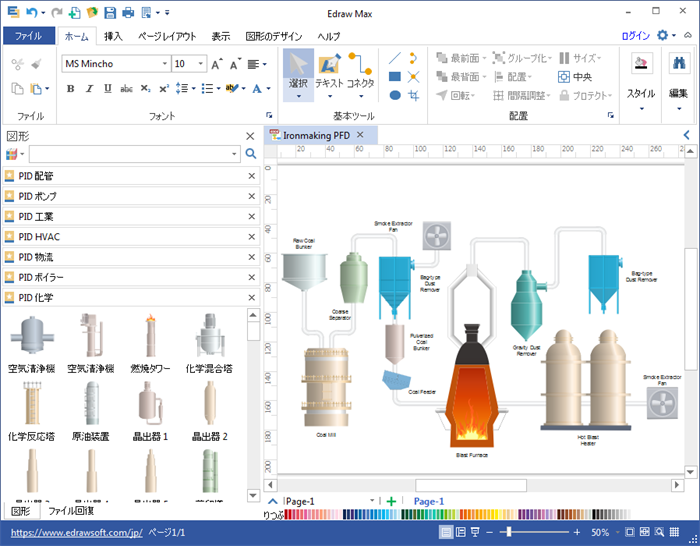Toggle bold text formatting
This screenshot has height=546, width=700.
pyautogui.click(x=71, y=88)
